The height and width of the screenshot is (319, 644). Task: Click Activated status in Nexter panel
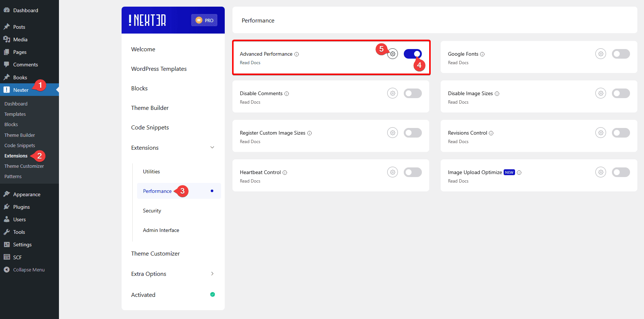coord(143,295)
